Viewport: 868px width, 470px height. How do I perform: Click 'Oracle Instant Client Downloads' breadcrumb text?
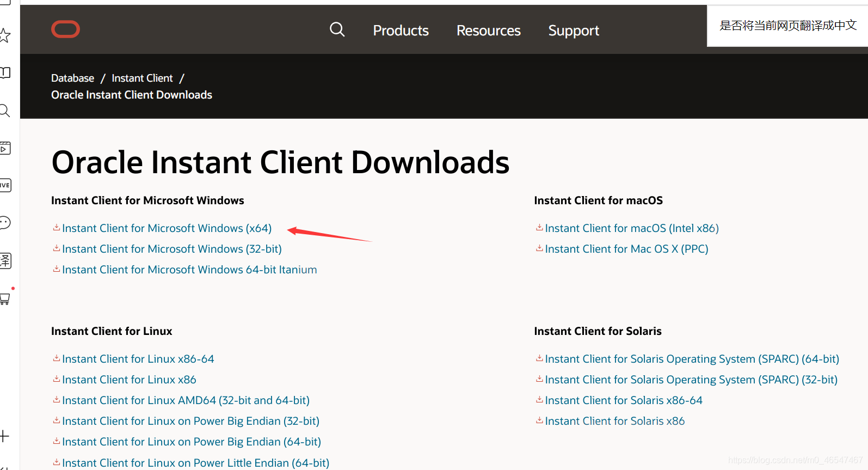132,95
